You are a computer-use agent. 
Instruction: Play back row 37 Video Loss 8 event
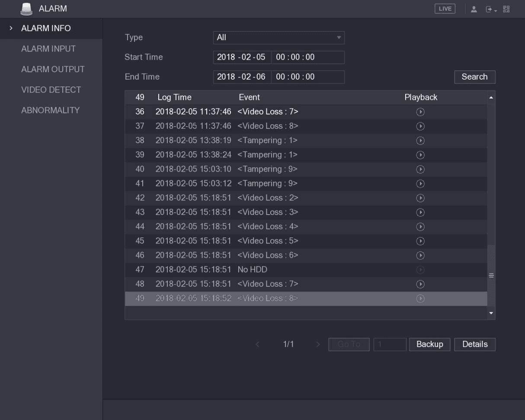pyautogui.click(x=419, y=126)
